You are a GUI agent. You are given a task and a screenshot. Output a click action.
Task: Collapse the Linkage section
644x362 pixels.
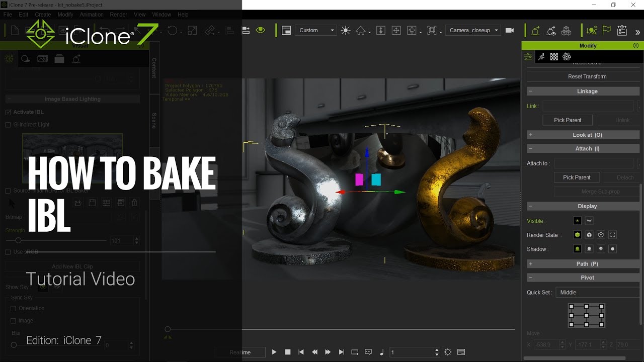tap(531, 91)
